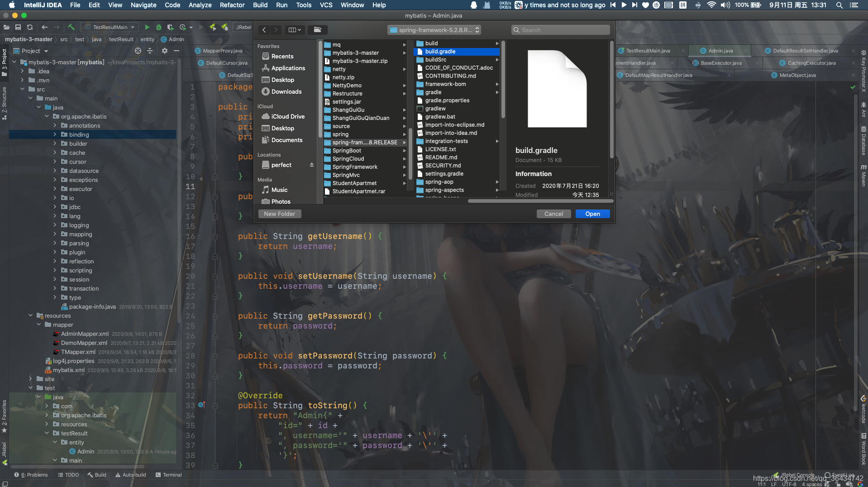Viewport: 868px width, 487px height.
Task: Expand the cache package
Action: (55, 153)
